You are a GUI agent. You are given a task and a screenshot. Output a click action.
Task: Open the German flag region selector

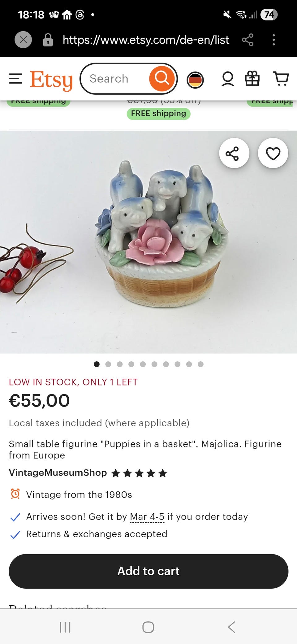[x=195, y=80]
